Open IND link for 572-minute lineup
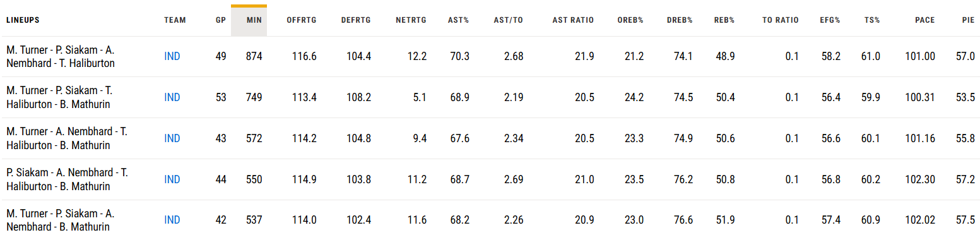Screen dimensions: 980x235 coord(172,138)
